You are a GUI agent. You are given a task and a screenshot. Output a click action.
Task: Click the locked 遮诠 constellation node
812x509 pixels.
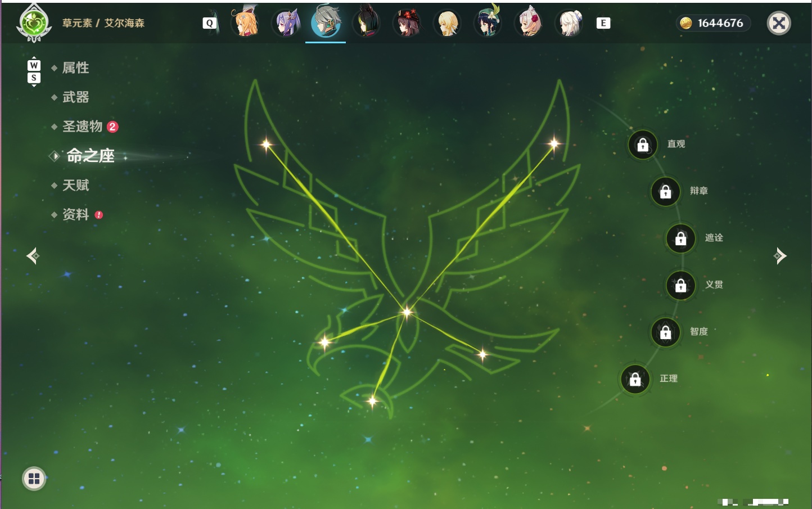[680, 238]
